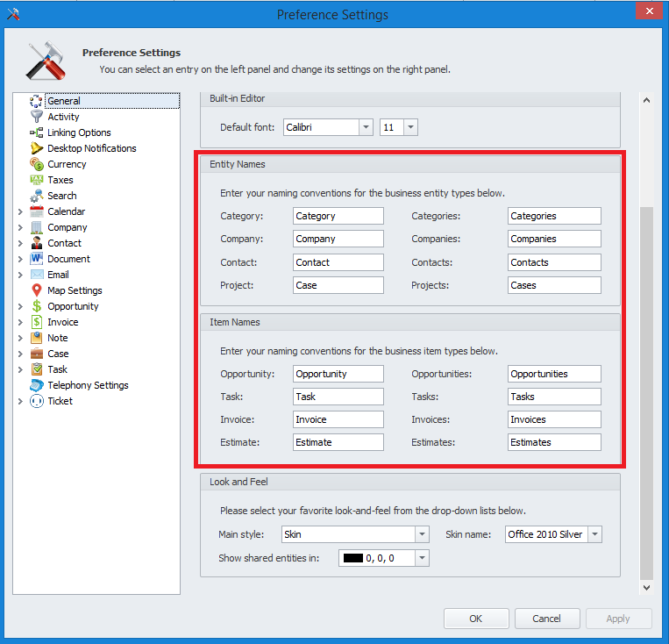Select the Invoice tree item
669x644 pixels.
(62, 322)
